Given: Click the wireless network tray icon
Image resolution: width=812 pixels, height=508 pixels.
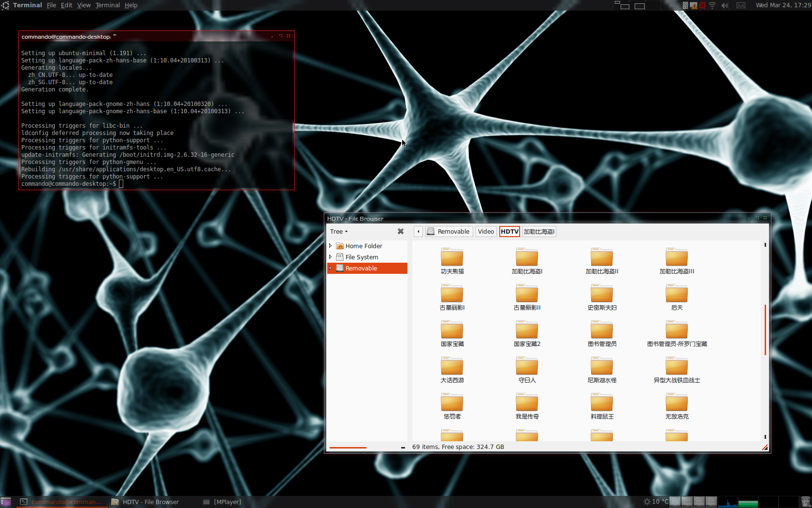Looking at the screenshot, I should point(712,5).
